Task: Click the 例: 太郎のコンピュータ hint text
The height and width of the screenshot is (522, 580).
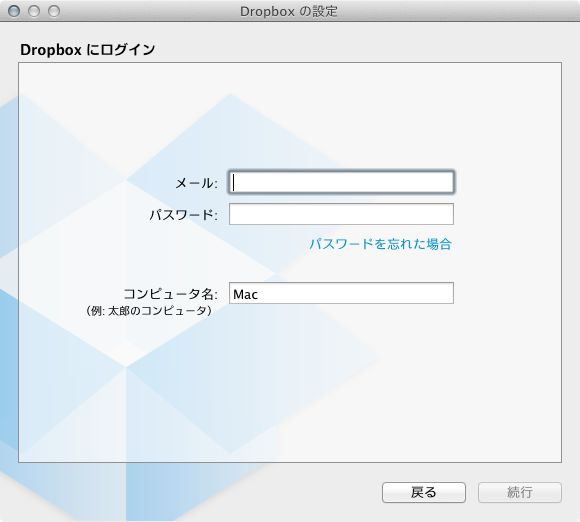Action: [x=149, y=310]
